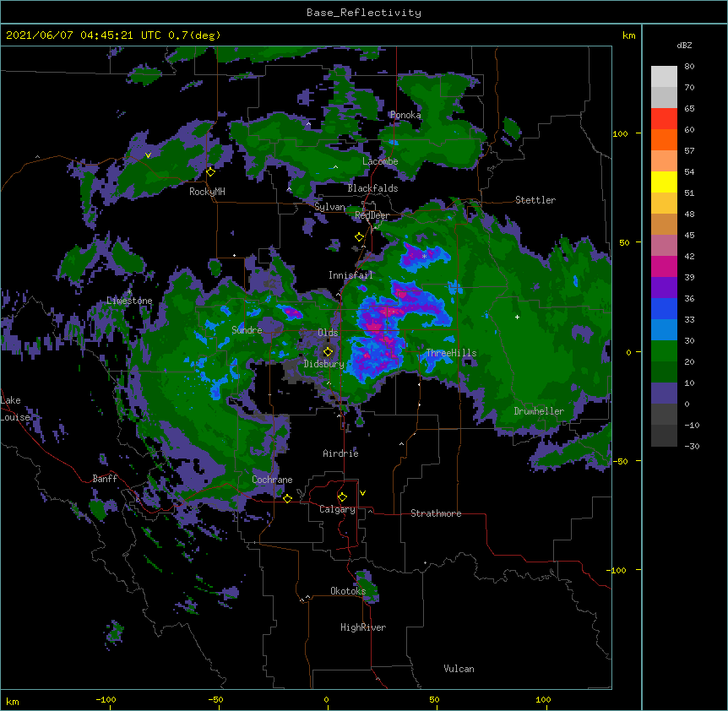Click the yellow diamond marker east of Cochrane

tap(287, 498)
